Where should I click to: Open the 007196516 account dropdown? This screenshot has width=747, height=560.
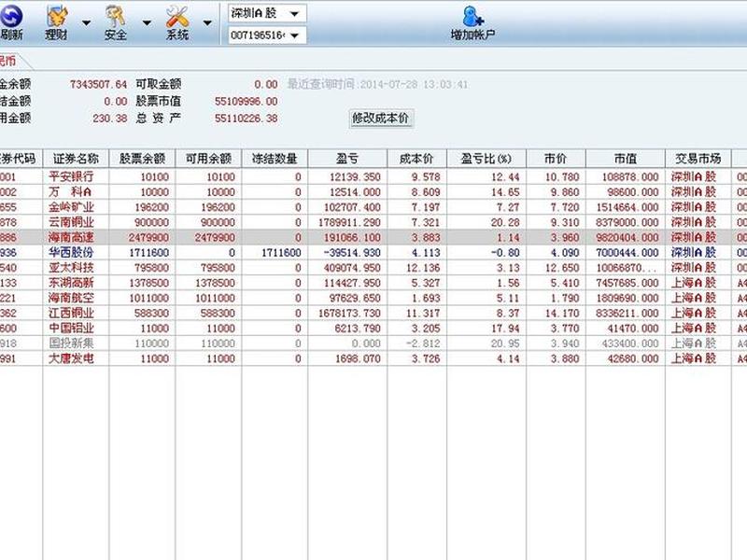point(267,35)
